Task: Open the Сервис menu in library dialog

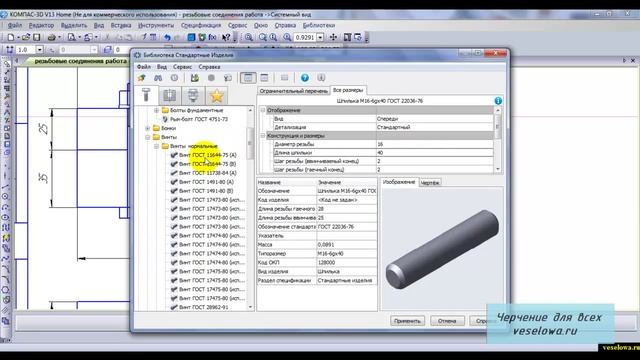Action: [x=182, y=67]
